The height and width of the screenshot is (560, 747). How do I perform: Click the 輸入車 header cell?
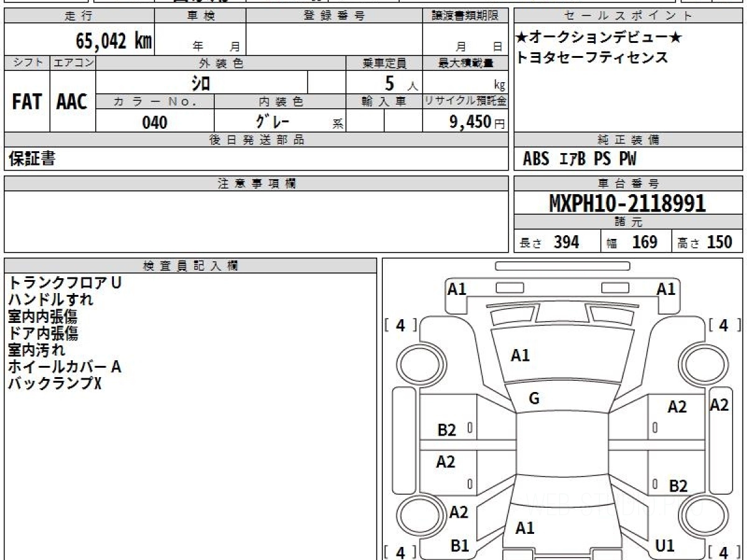(x=383, y=101)
